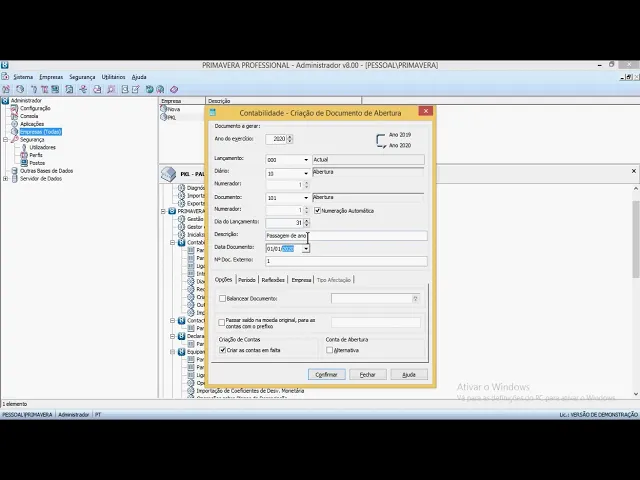Click the Ajuda button in the dialog

point(409,374)
